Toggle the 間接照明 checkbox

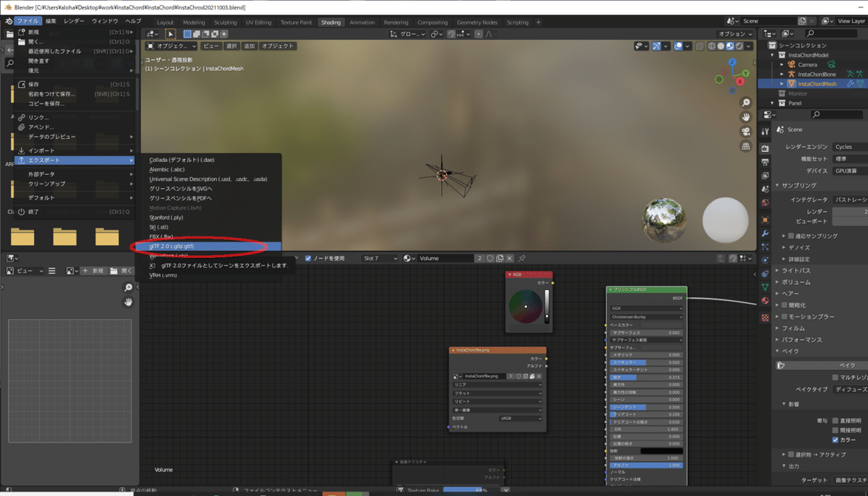click(x=836, y=429)
